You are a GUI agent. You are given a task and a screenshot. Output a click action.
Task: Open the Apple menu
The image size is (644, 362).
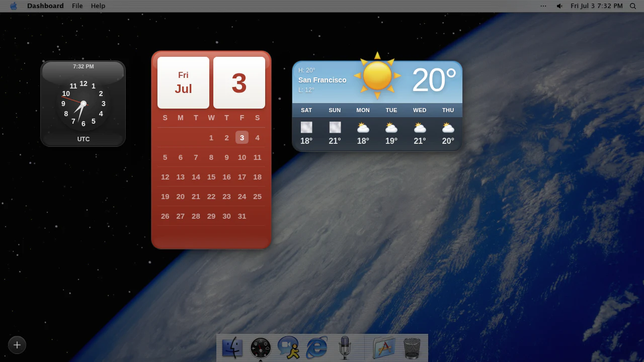(14, 6)
